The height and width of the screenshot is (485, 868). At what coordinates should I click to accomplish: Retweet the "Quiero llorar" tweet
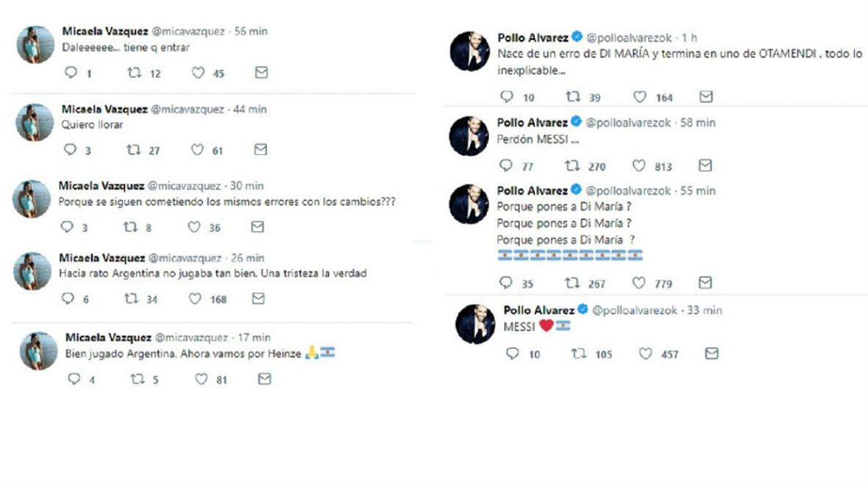click(x=134, y=150)
